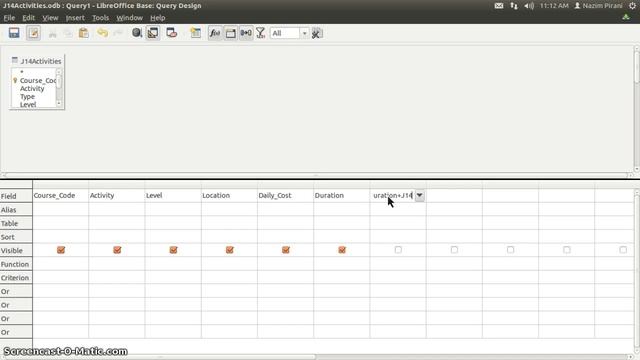Open the sound volume indicator
Screen dimensions: 640x360
tap(529, 6)
